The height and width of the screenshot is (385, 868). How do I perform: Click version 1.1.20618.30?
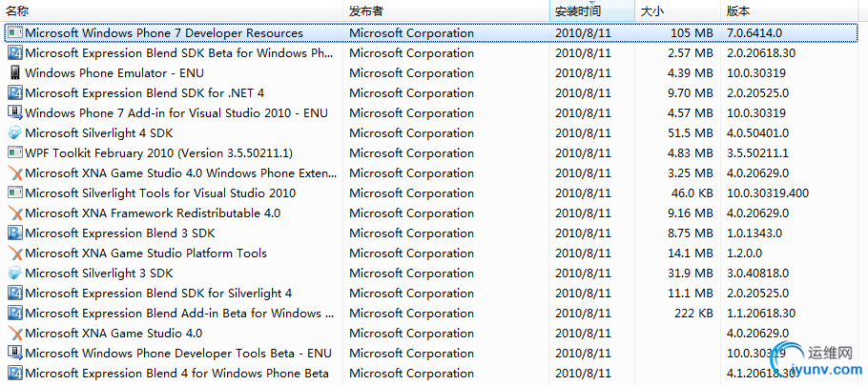point(761,314)
